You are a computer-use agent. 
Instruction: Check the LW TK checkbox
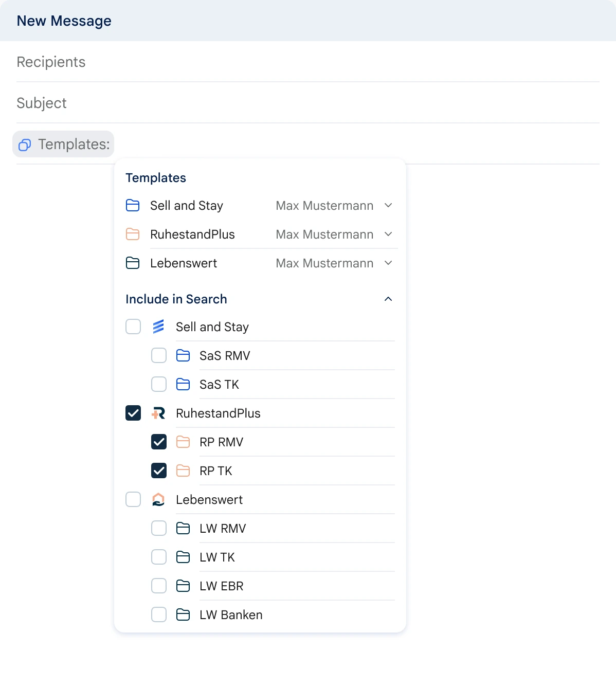pyautogui.click(x=159, y=557)
